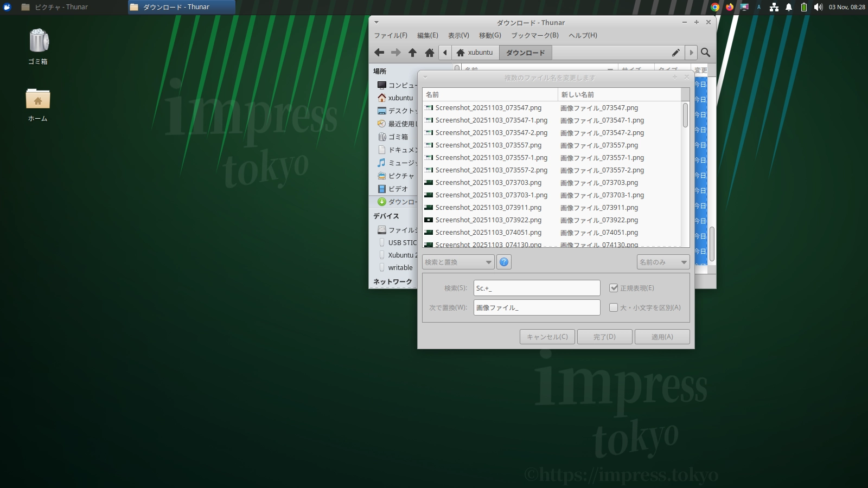Open the Xfce applications menu icon

tap(7, 7)
